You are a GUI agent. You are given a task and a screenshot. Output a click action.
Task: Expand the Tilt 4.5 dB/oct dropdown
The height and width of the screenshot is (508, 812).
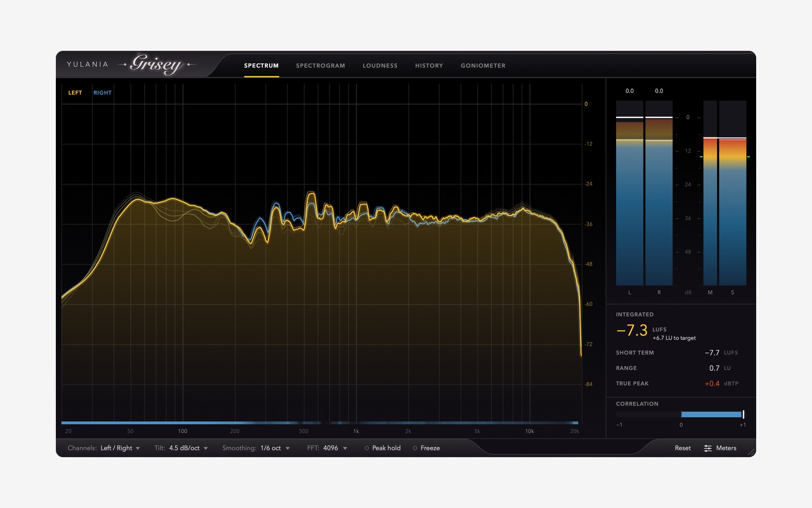tap(188, 448)
